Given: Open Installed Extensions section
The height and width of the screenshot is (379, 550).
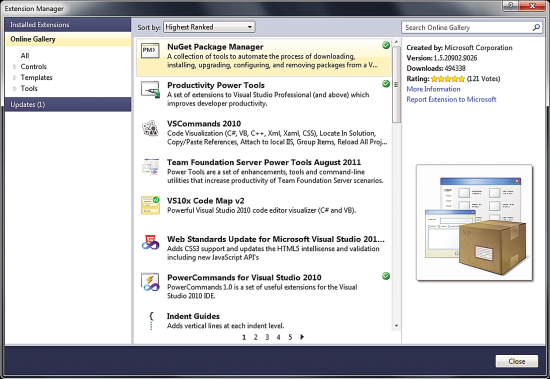Looking at the screenshot, I should point(68,25).
